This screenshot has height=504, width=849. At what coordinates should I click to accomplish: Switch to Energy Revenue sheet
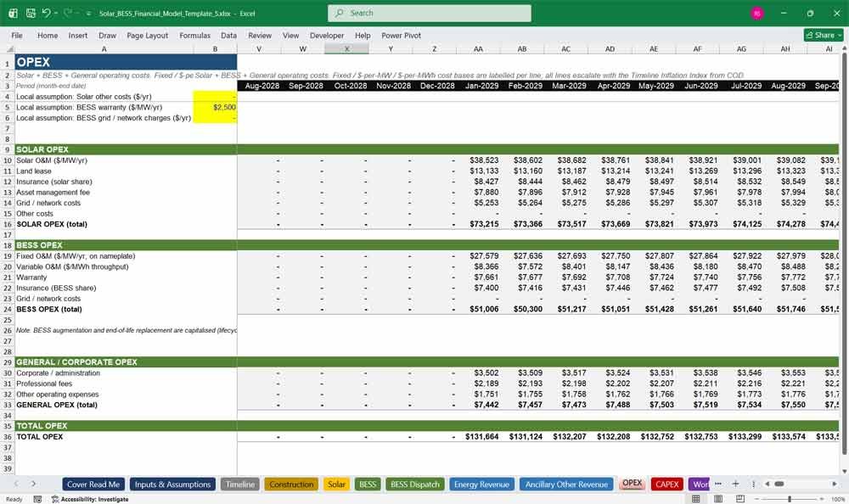(481, 484)
